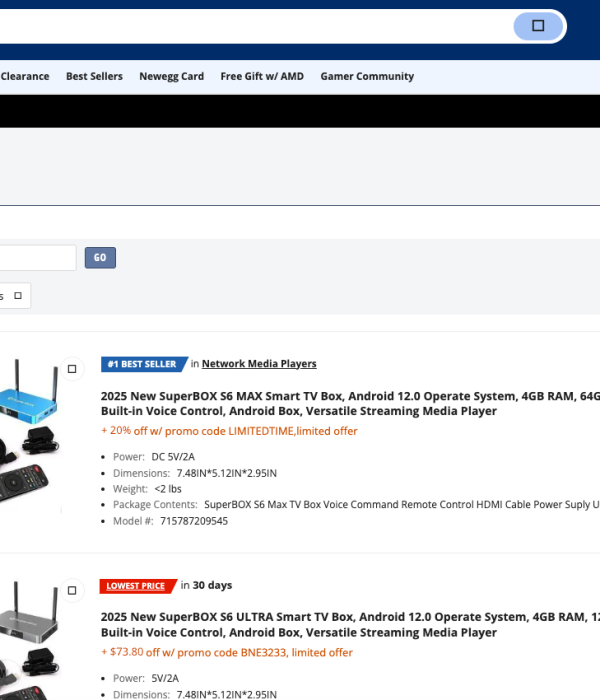Click the #1 BEST SELLER badge

(143, 364)
